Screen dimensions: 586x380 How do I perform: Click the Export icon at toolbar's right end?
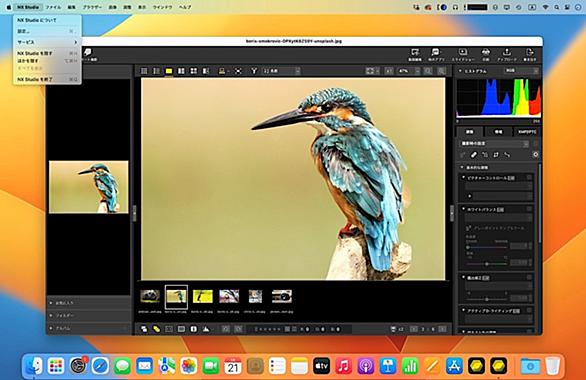click(x=530, y=55)
